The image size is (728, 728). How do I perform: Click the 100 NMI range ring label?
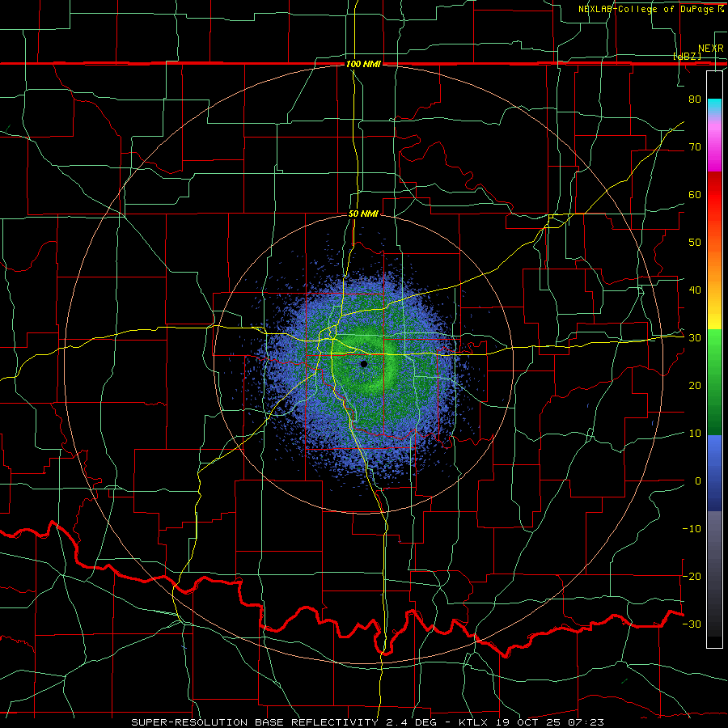363,64
